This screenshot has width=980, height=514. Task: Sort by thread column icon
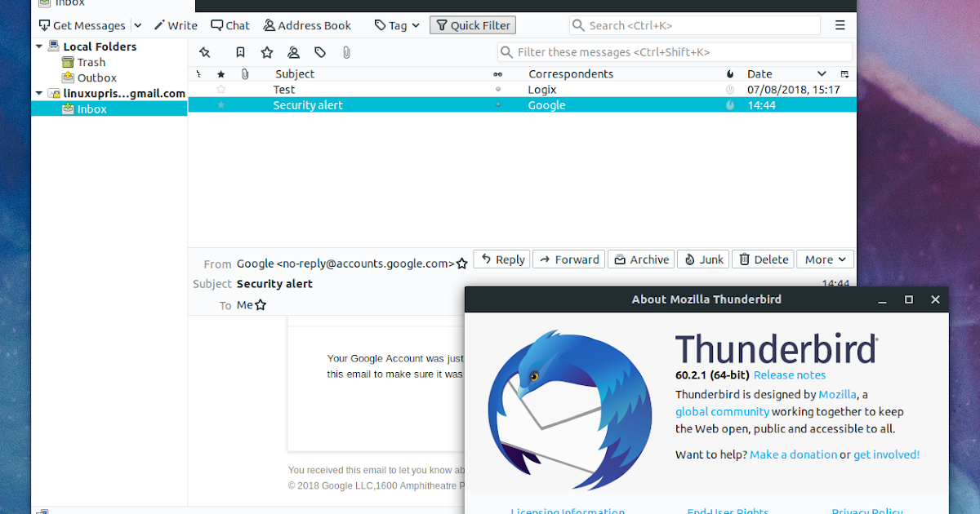[x=199, y=73]
